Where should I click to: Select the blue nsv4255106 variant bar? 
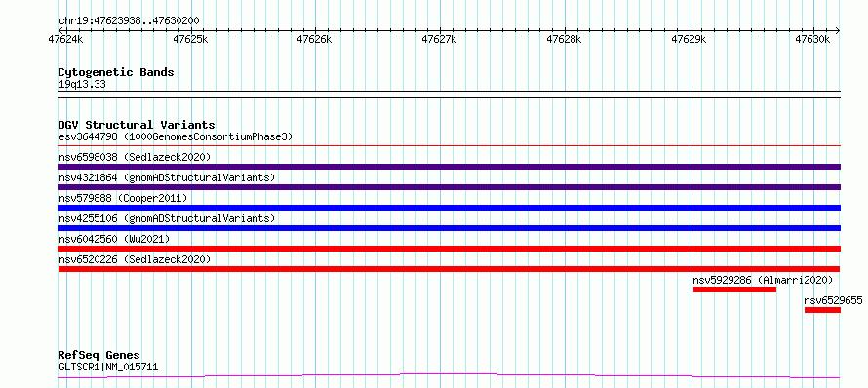pos(449,228)
